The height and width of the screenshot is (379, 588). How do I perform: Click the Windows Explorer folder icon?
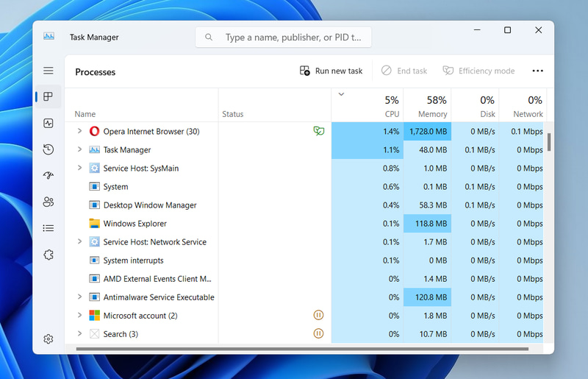click(x=95, y=223)
